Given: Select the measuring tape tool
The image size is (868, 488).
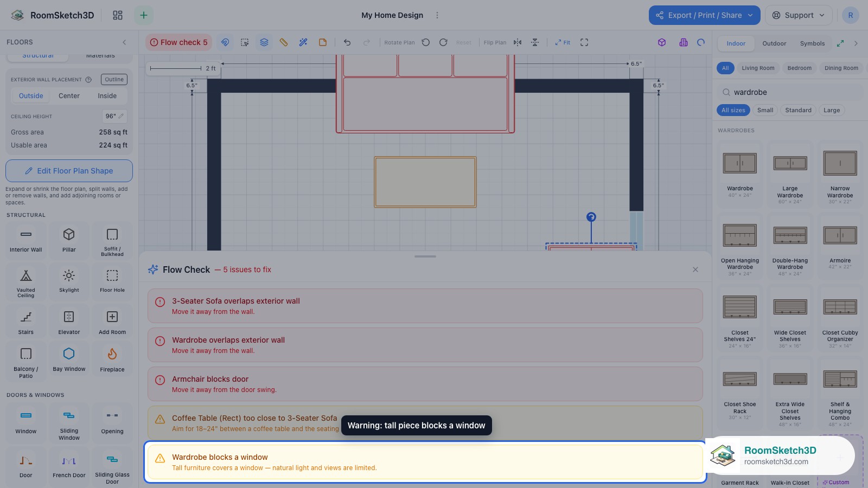Looking at the screenshot, I should pyautogui.click(x=284, y=42).
